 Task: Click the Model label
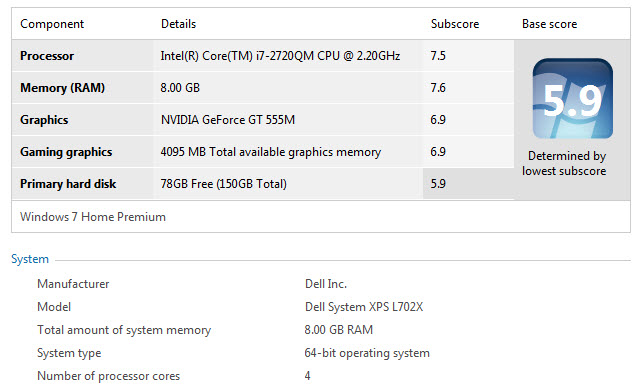click(54, 307)
